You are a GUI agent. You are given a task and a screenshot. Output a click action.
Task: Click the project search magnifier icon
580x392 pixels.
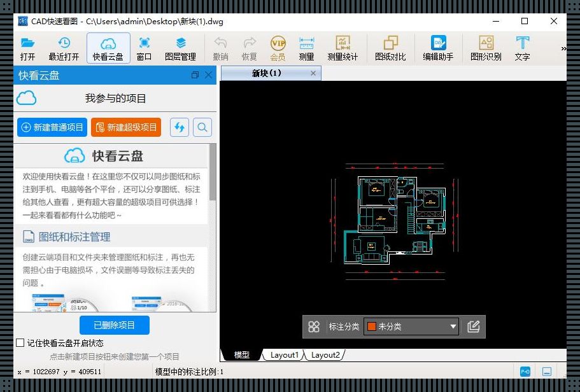click(202, 127)
